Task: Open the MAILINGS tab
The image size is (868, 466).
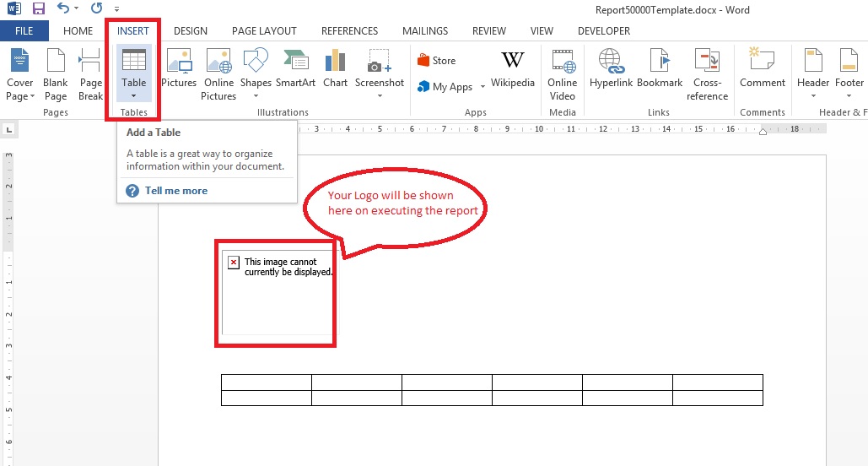Action: 425,31
